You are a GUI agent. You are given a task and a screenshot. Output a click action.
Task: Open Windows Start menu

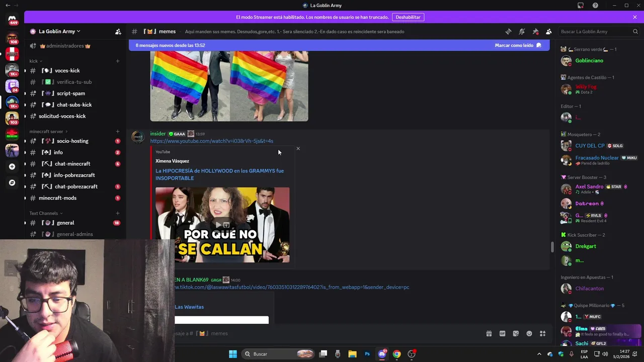233,354
